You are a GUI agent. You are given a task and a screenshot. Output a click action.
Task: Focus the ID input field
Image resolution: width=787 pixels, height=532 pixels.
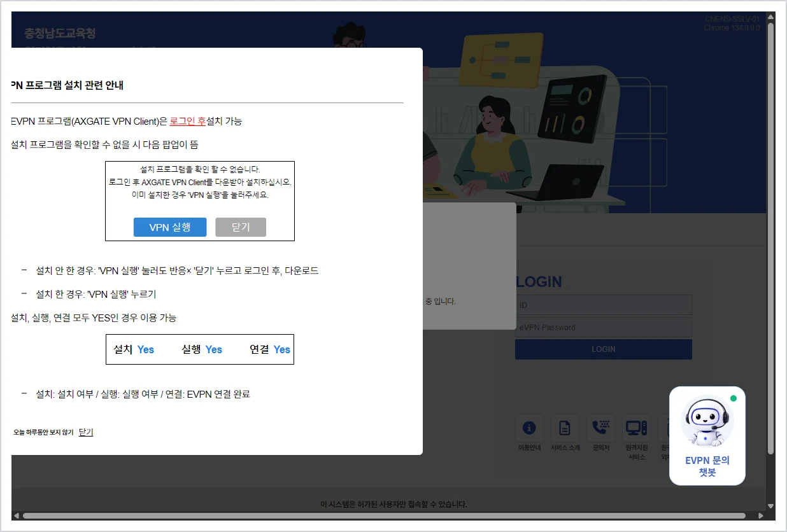coord(604,305)
